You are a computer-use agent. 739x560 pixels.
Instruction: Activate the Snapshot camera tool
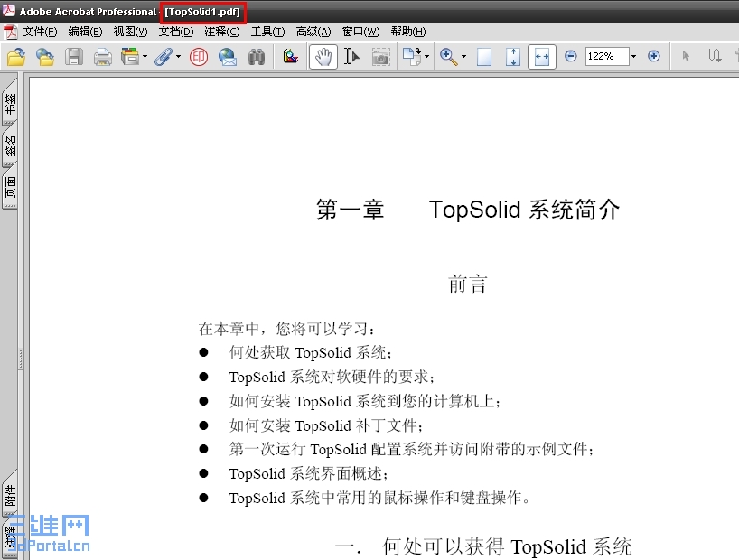coord(381,57)
